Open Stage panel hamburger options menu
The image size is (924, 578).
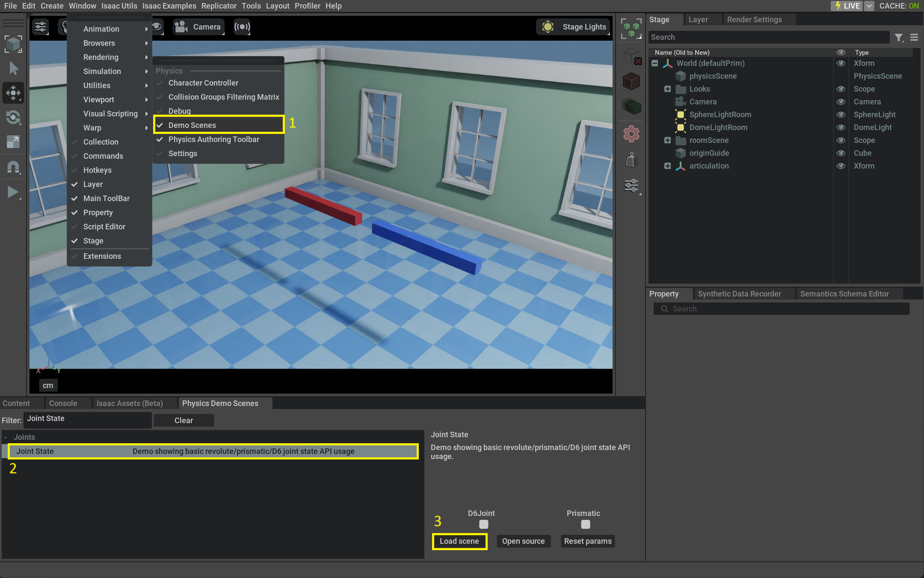tap(914, 38)
